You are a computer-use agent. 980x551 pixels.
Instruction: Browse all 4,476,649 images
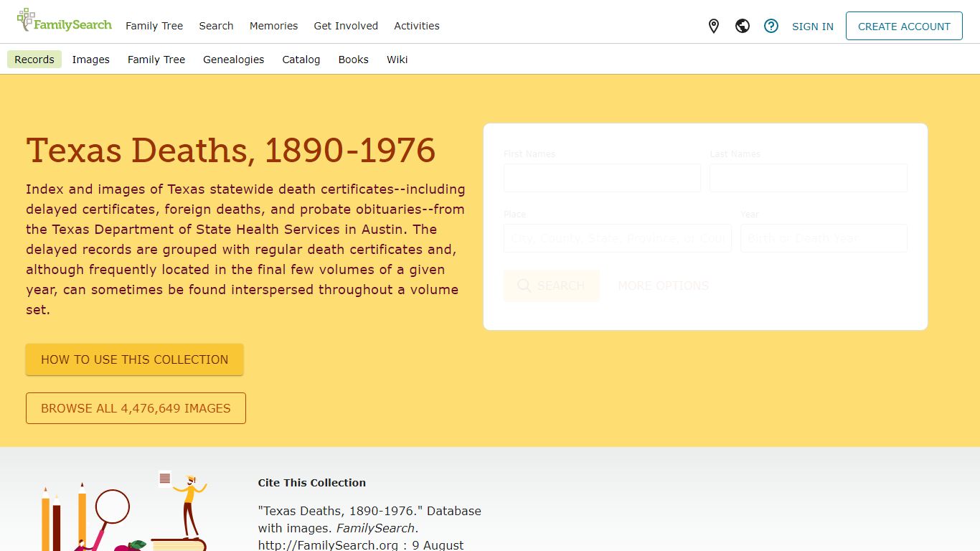[136, 408]
